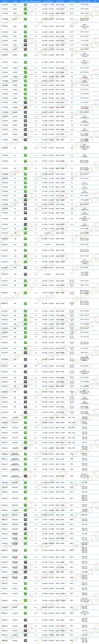Click the '61kW / 83KM' power cell
The width and height of the screenshot is (99, 644).
[x=60, y=476]
